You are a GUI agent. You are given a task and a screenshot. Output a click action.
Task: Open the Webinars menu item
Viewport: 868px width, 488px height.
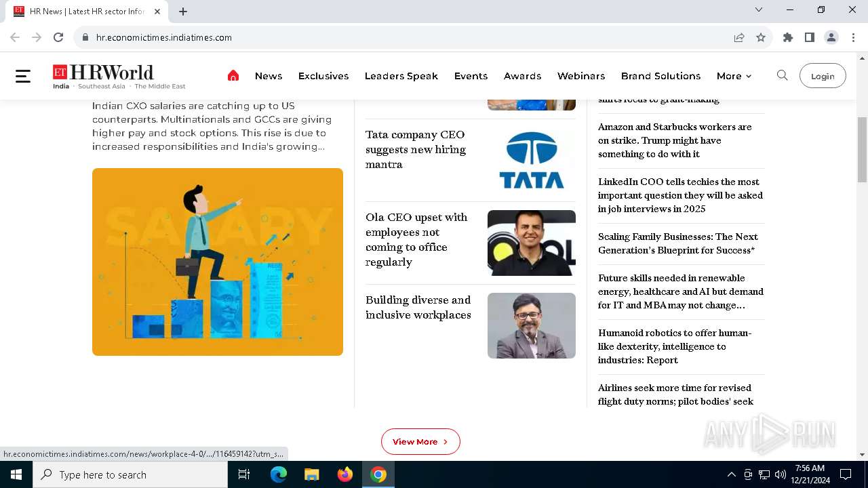click(x=581, y=76)
